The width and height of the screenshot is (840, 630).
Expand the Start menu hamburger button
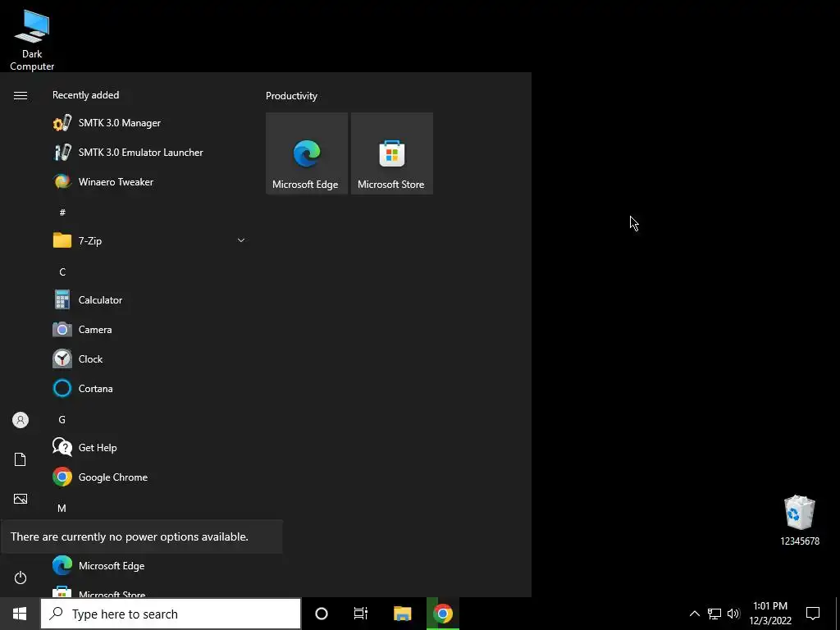coord(21,95)
